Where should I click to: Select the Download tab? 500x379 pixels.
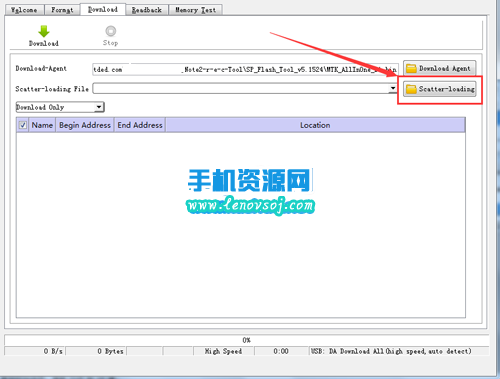tap(103, 9)
